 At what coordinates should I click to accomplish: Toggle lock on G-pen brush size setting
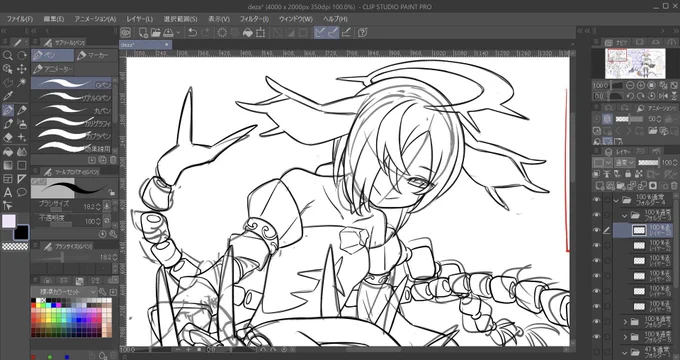111,192
